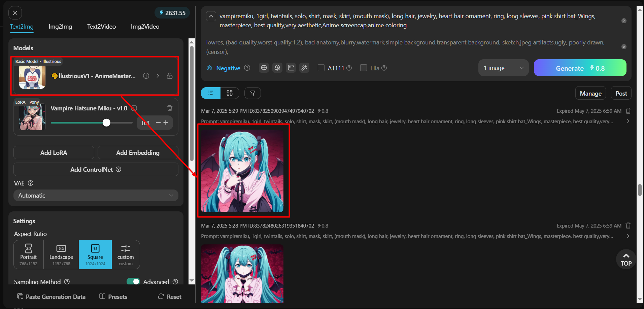Open the info icon for IlustriousV1 model
Image resolution: width=644 pixels, height=309 pixels.
click(x=146, y=76)
